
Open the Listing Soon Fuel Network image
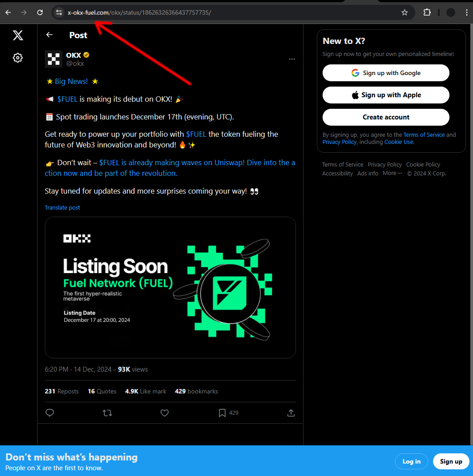(170, 287)
